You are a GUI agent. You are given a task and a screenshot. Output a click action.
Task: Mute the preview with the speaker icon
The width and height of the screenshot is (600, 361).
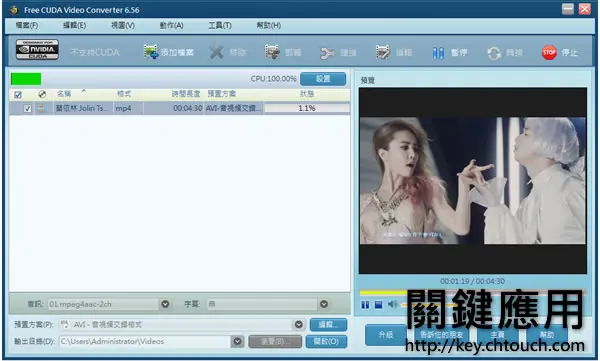click(392, 304)
